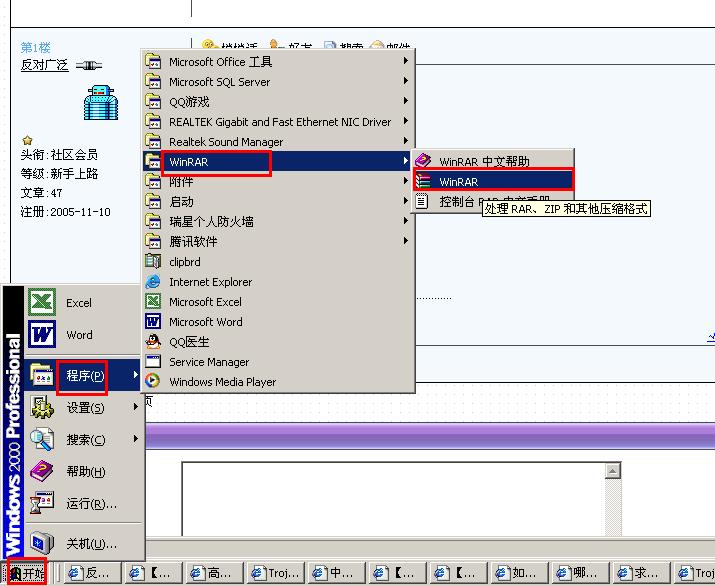Viewport: 715px width, 586px height.
Task: Open the 运行(R)... Run dialog
Action: (82, 503)
